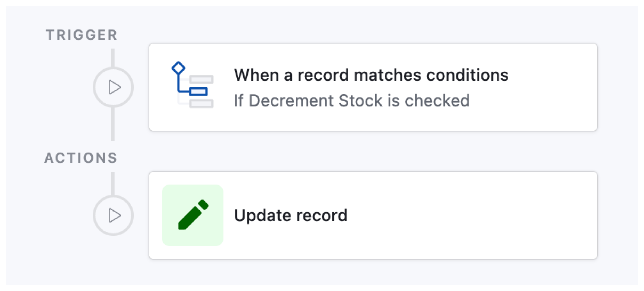The image size is (644, 291).
Task: Click bottom gray bar in trigger icon
Action: pos(201,103)
